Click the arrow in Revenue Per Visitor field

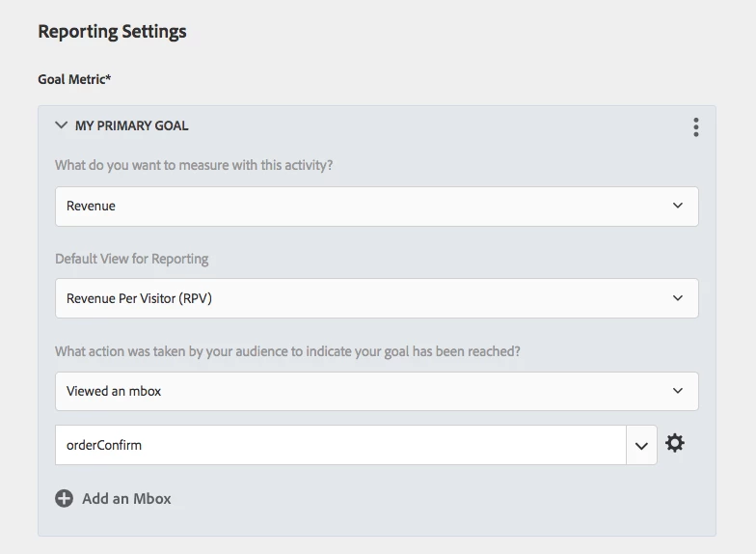(x=678, y=298)
